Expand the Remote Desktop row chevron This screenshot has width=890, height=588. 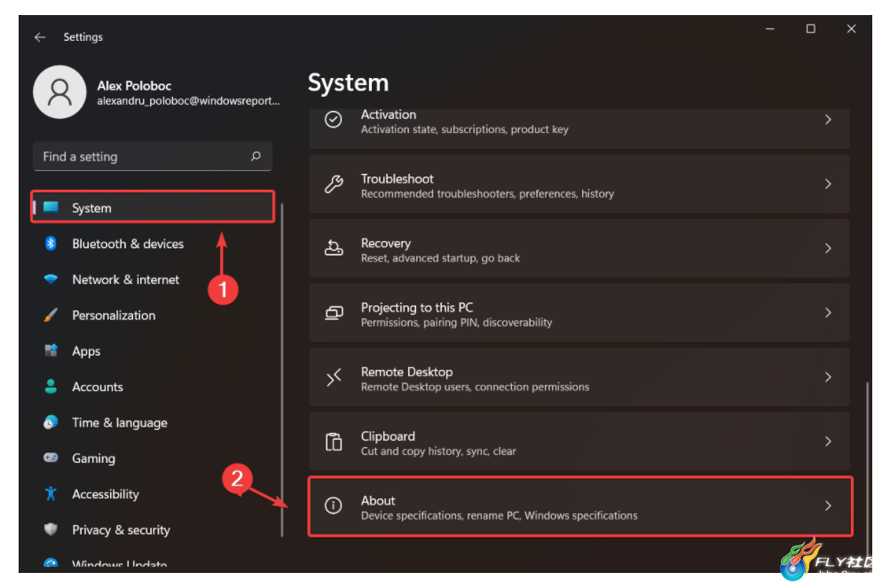pyautogui.click(x=828, y=377)
